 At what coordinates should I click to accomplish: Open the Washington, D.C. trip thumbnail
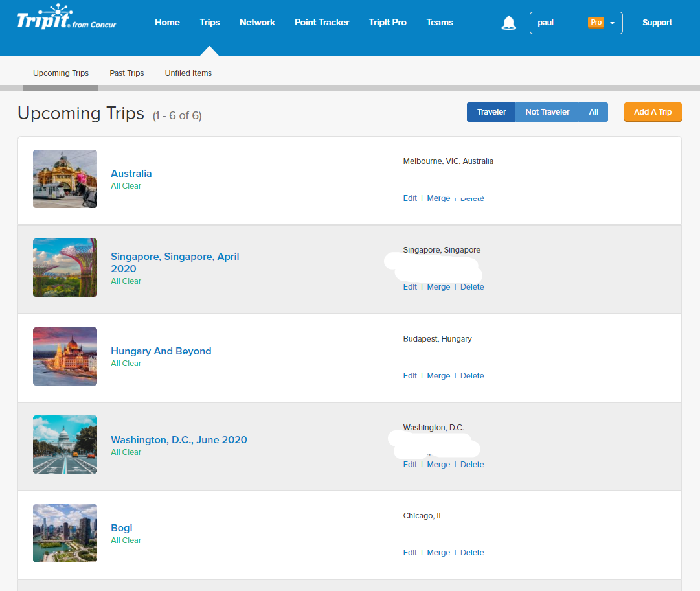coord(65,445)
